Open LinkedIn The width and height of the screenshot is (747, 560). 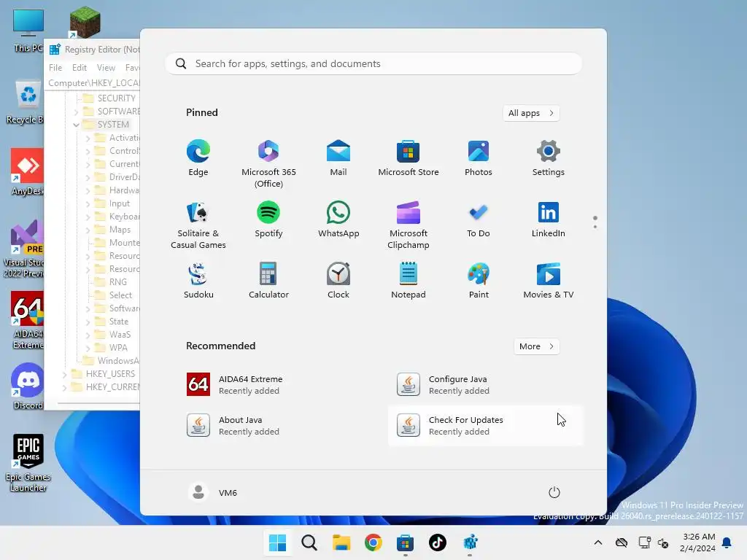pos(549,220)
